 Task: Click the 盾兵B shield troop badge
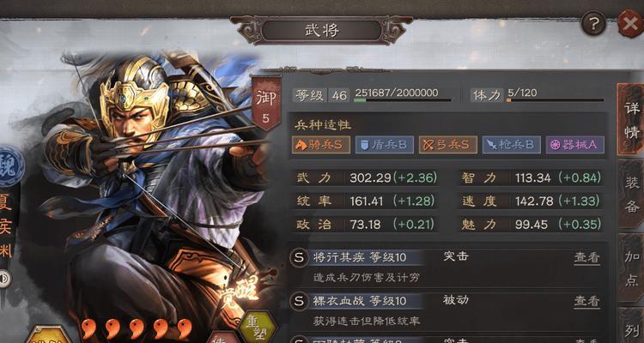pyautogui.click(x=385, y=145)
